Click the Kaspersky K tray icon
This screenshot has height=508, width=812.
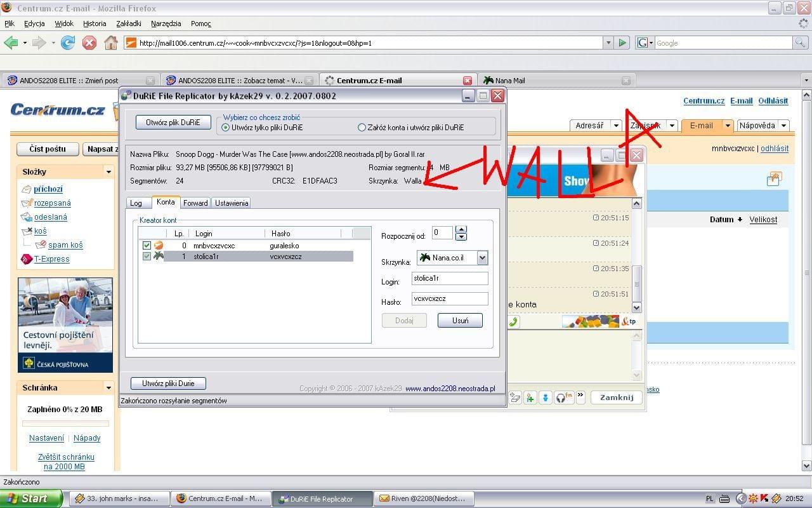pyautogui.click(x=764, y=498)
